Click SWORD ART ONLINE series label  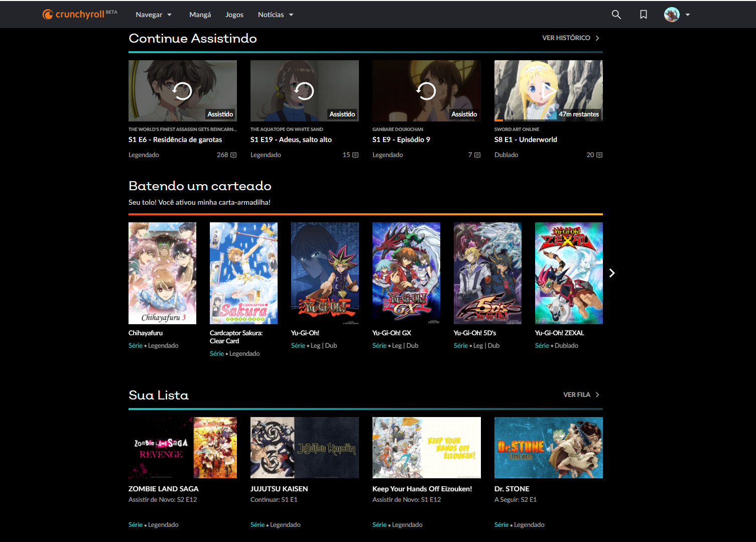[517, 129]
